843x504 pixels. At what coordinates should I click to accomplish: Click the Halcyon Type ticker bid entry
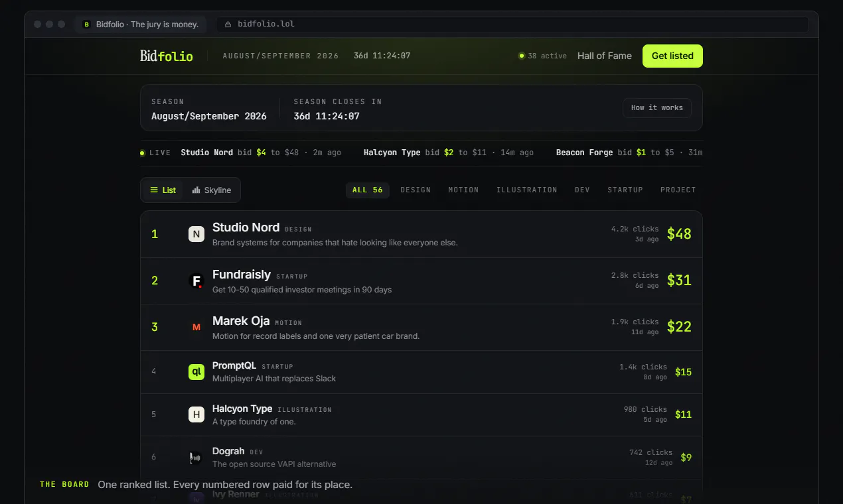(449, 153)
